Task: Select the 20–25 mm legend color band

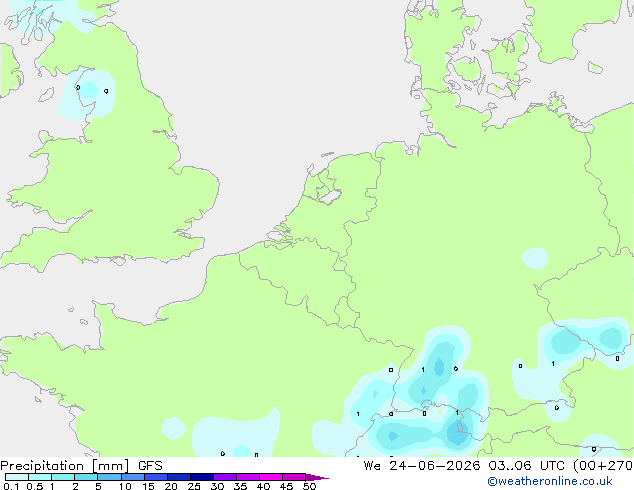Action: point(179,477)
